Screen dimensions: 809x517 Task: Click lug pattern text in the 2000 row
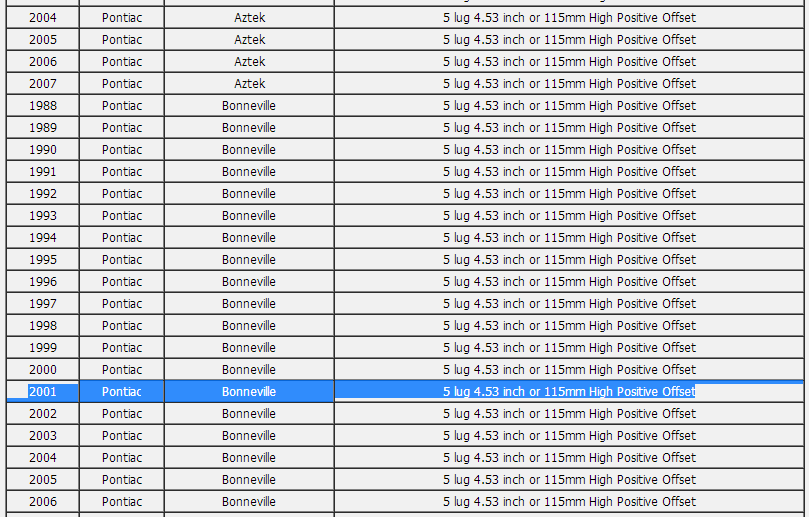[x=569, y=370]
